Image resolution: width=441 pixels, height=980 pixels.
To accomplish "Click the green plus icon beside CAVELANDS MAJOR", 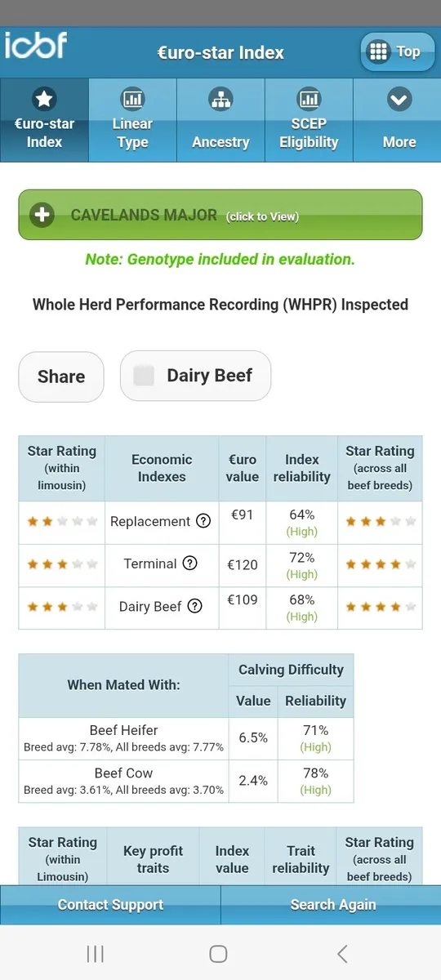I will (x=41, y=216).
